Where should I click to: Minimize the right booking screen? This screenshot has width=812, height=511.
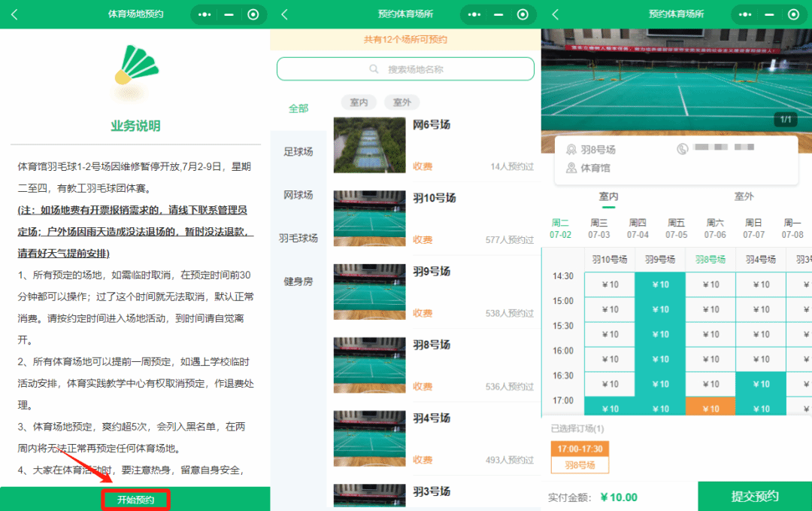pyautogui.click(x=770, y=14)
